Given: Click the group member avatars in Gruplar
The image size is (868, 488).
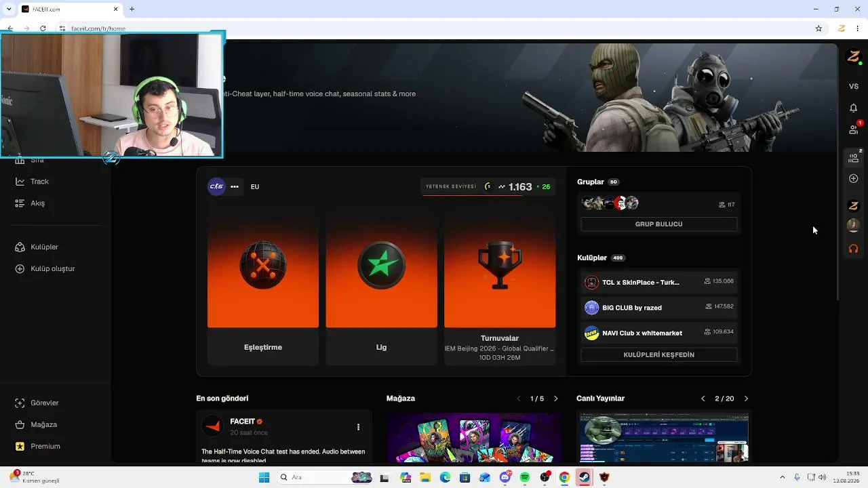Looking at the screenshot, I should click(610, 203).
